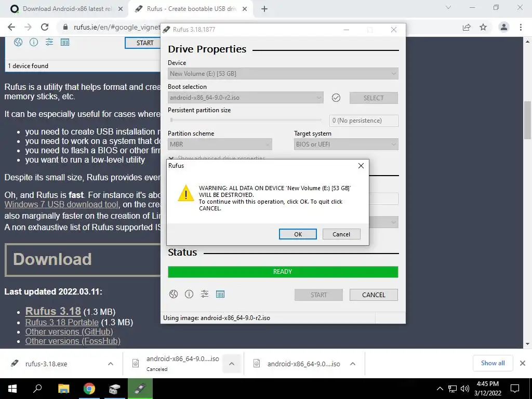
Task: Open the Windows Start menu
Action: [x=12, y=389]
